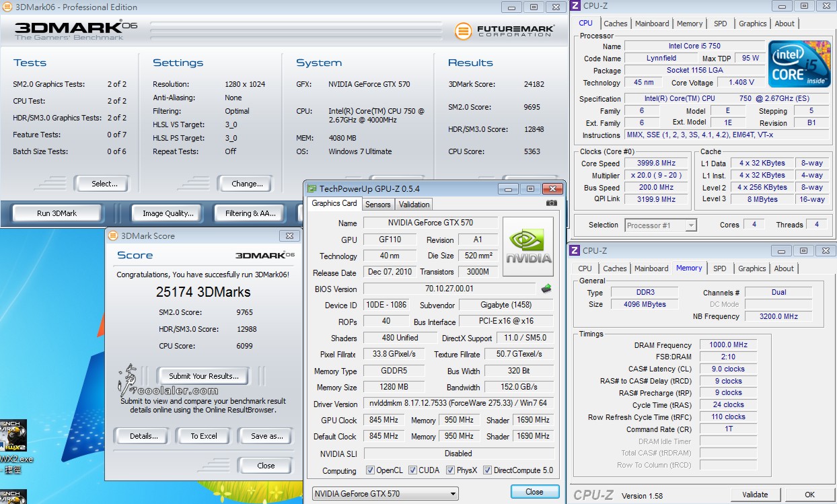837x504 pixels.
Task: Click the NB Frequency value 3200.0 MHz
Action: [778, 316]
